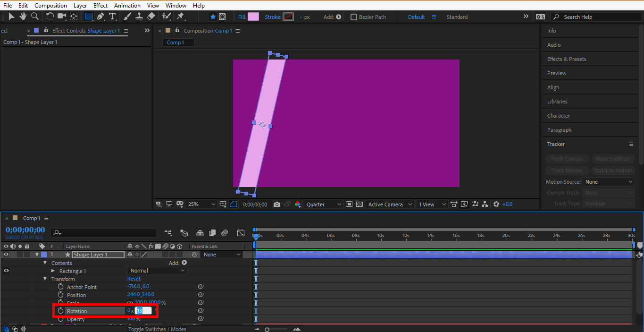This screenshot has width=644, height=332.
Task: Select the Puppet Pin tool
Action: [180, 17]
